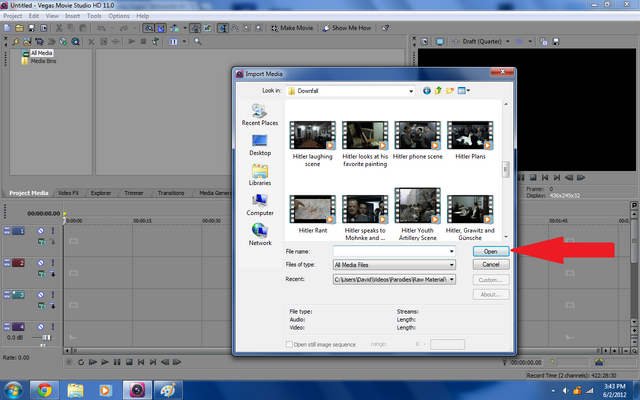Open Desktop location in dialog sidebar
This screenshot has width=640, height=400.
point(260,145)
